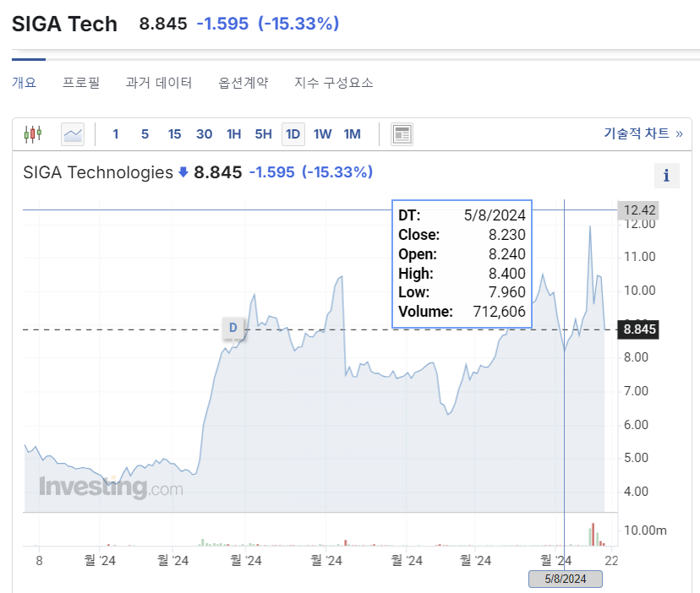Switch to the 1W timeframe

pos(322,133)
